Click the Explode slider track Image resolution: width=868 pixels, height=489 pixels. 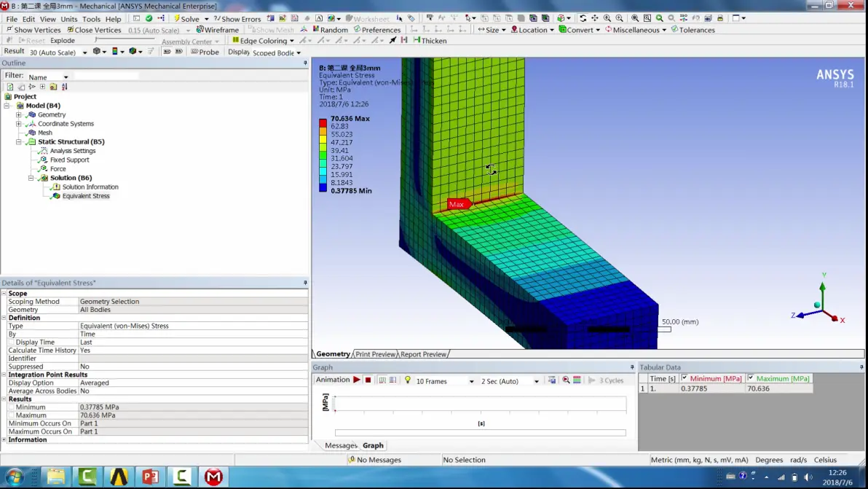(x=125, y=40)
